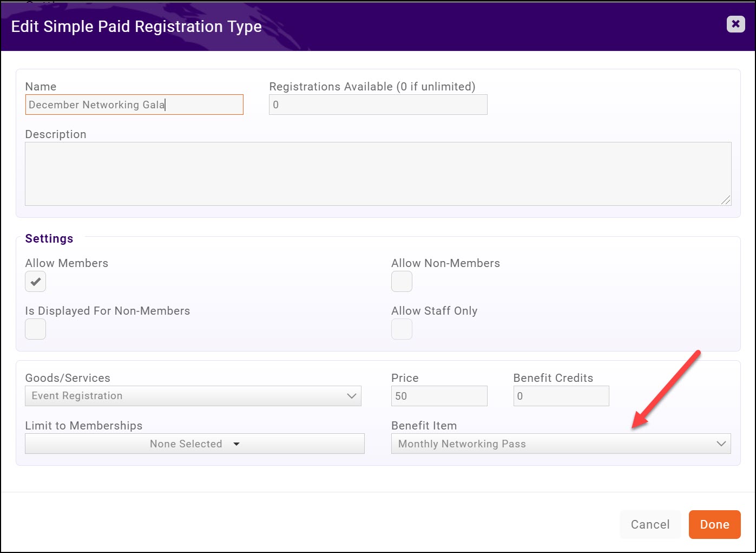Click the Registrations Available field
This screenshot has height=553, width=756.
click(x=378, y=105)
